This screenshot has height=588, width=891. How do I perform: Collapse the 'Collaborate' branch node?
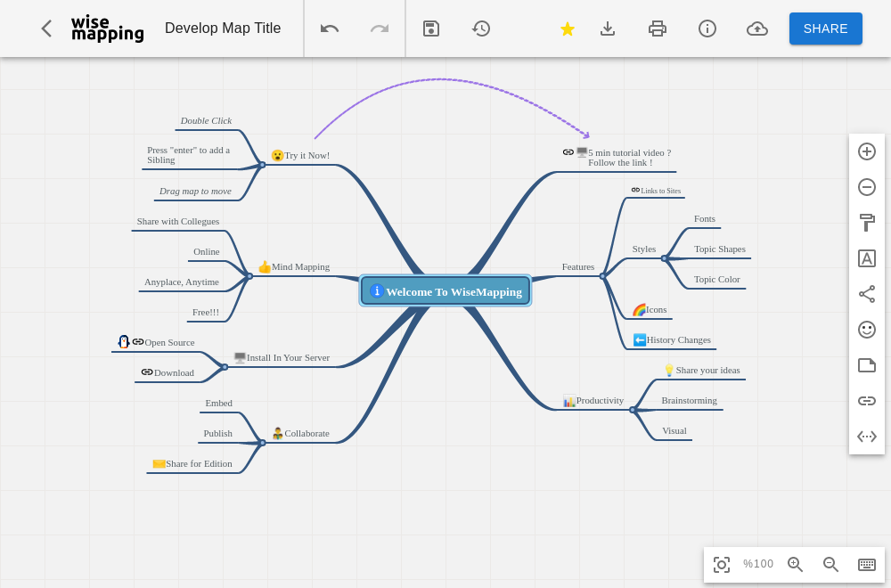[262, 443]
